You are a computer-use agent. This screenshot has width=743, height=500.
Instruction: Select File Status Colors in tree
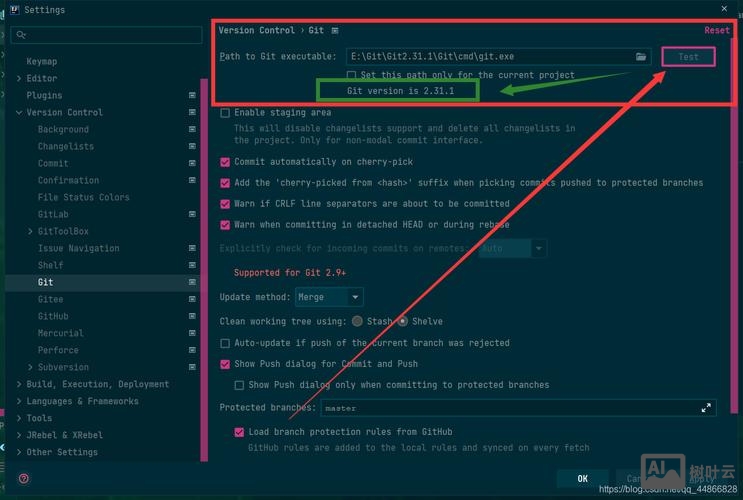tap(83, 197)
